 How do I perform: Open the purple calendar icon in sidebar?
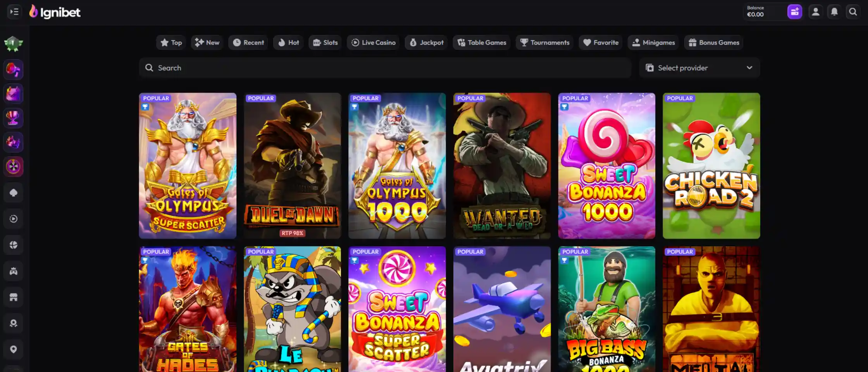[13, 94]
